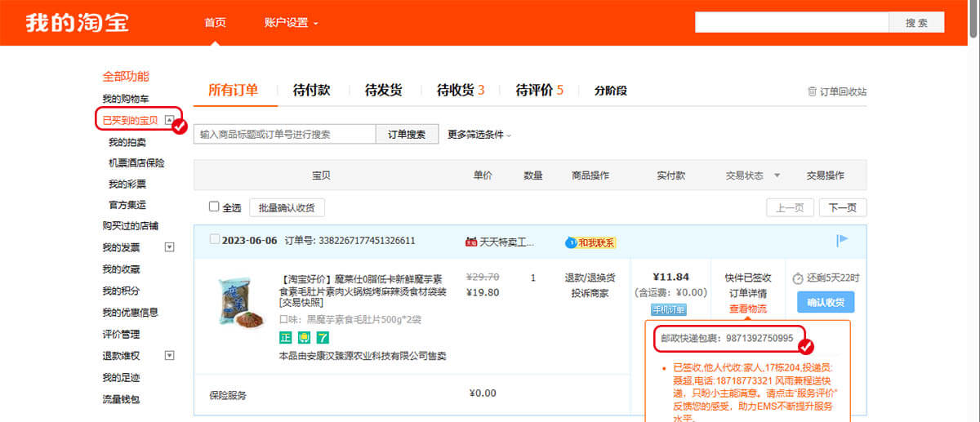Click the green 7-day return badge
The image size is (980, 422).
point(323,337)
